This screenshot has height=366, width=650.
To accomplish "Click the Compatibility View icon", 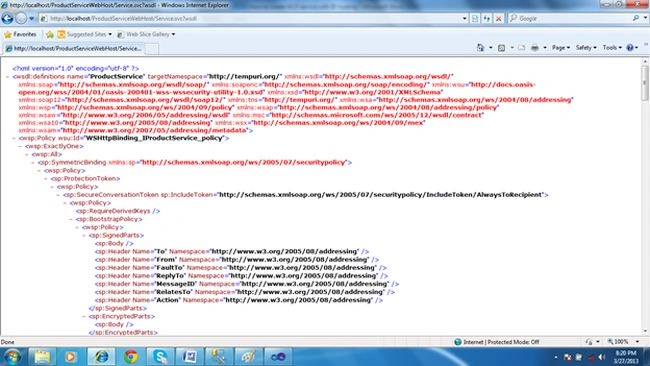I will [x=475, y=19].
